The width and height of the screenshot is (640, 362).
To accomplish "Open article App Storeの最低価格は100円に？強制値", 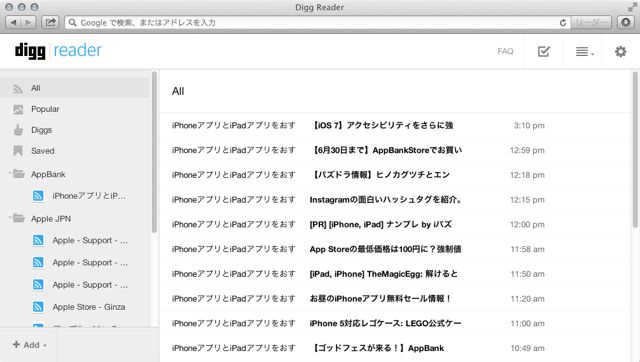I will (x=385, y=249).
